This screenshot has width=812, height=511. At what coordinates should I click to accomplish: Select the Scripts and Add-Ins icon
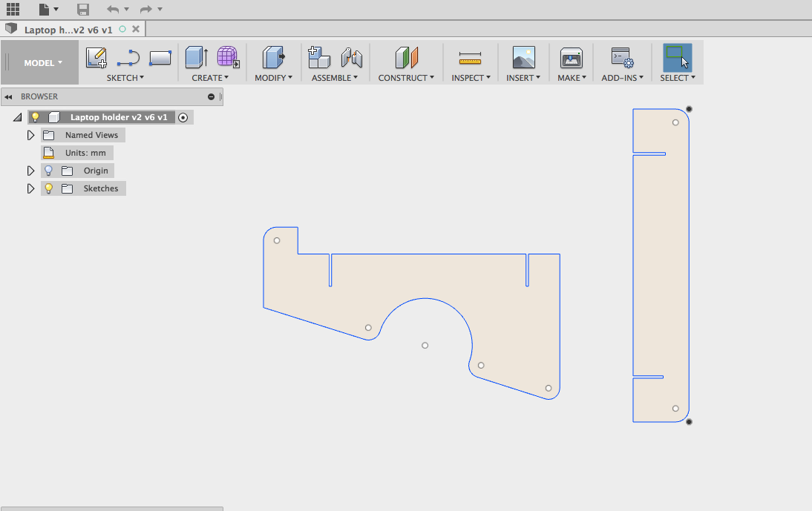[622, 57]
